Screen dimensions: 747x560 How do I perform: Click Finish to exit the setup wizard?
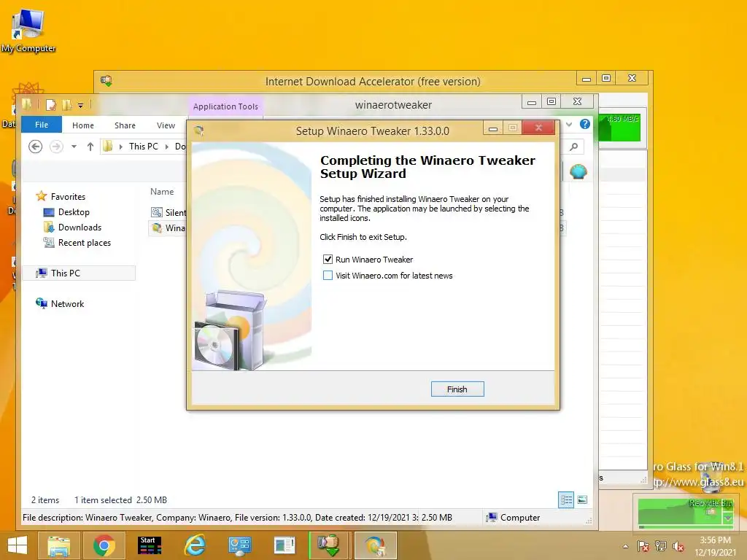457,389
